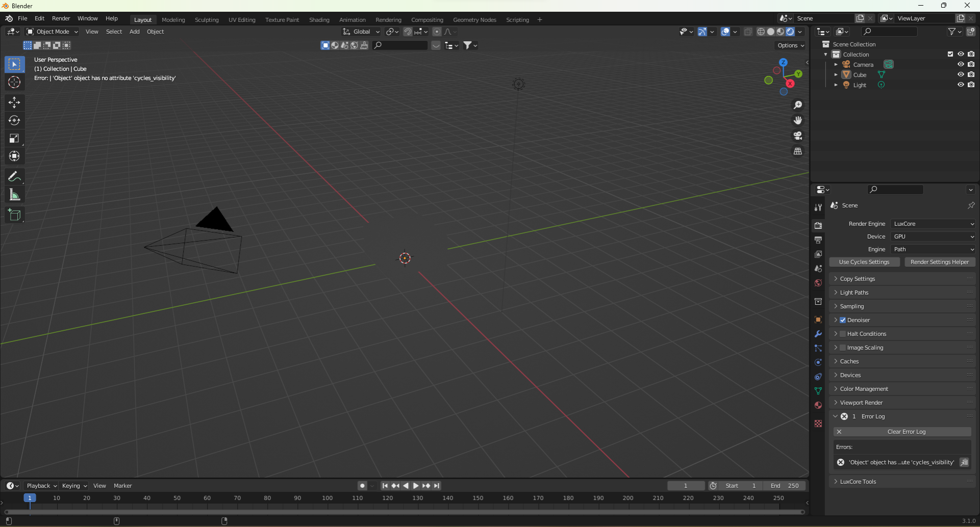Select the Move tool in toolbar
Viewport: 980px width, 527px height.
pyautogui.click(x=14, y=102)
